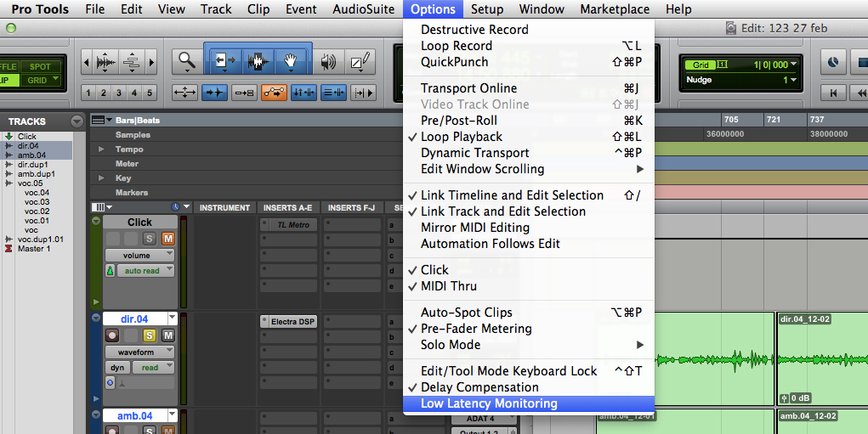Screen dimensions: 868x434
Task: Select the Trim tool
Action: [224, 61]
